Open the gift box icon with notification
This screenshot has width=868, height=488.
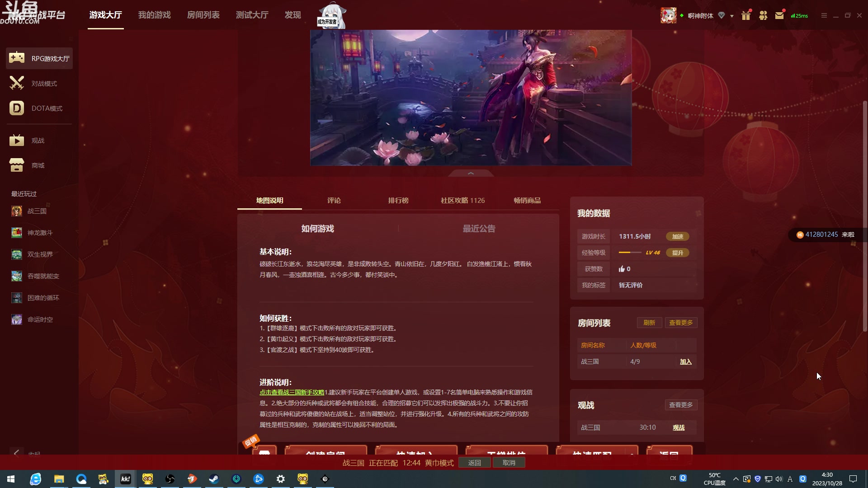[746, 15]
